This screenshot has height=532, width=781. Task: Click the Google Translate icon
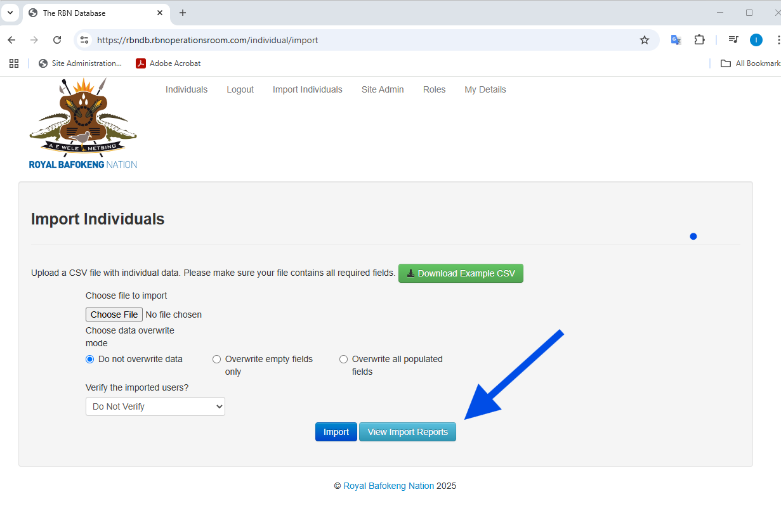(x=676, y=40)
